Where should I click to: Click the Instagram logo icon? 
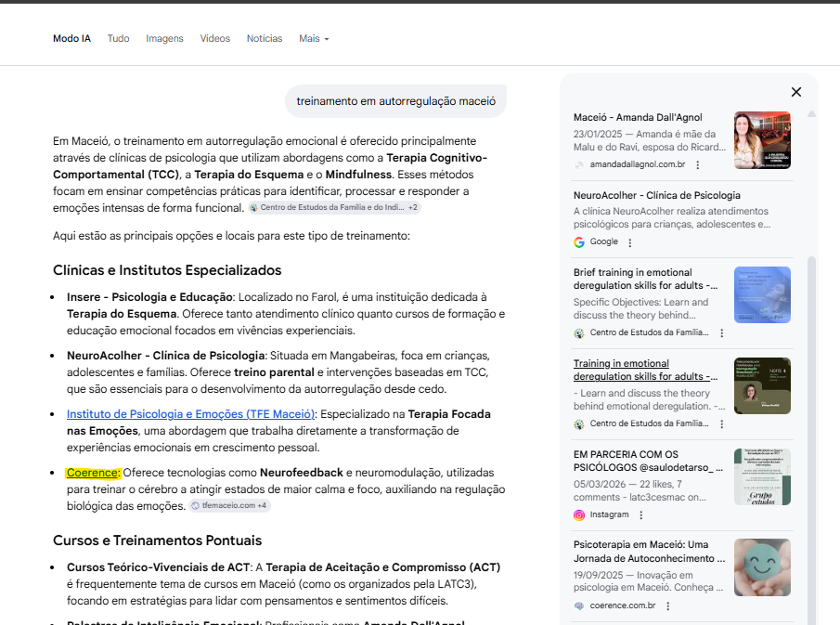pos(579,515)
